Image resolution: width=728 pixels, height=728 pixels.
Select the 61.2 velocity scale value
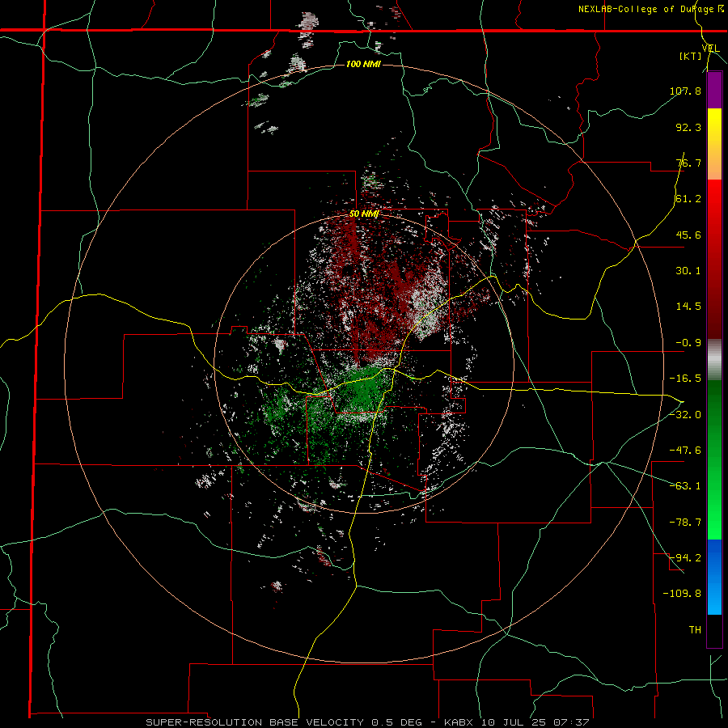tap(688, 199)
